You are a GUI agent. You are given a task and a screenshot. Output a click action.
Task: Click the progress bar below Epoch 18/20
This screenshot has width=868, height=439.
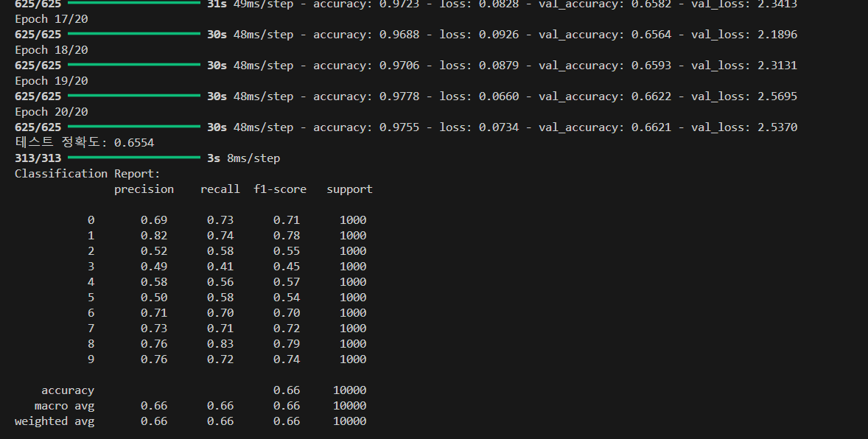coord(134,65)
